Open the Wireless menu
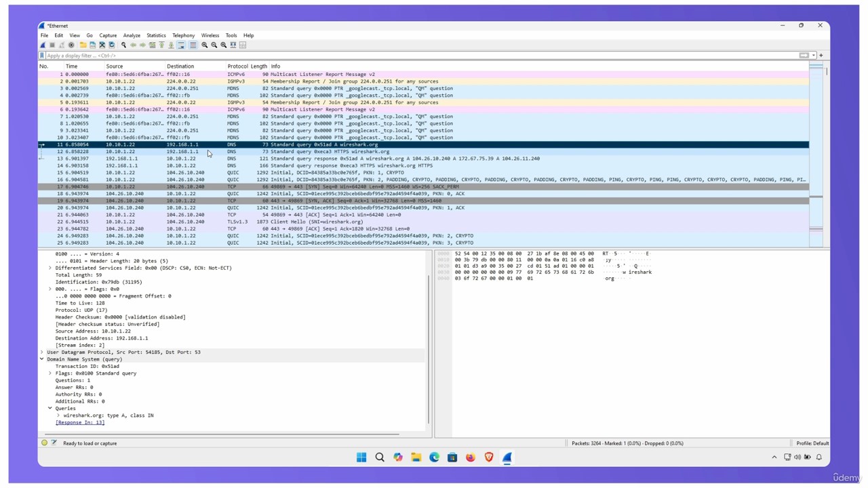This screenshot has height=488, width=868. (x=210, y=35)
